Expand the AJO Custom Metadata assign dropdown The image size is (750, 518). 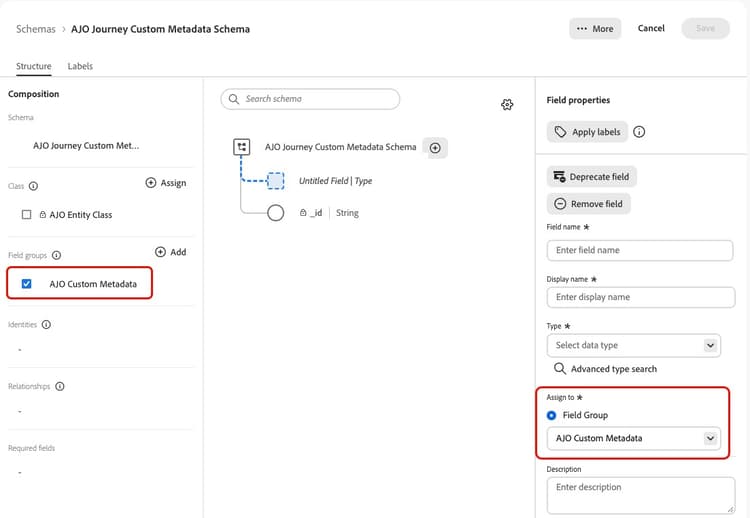(x=633, y=438)
